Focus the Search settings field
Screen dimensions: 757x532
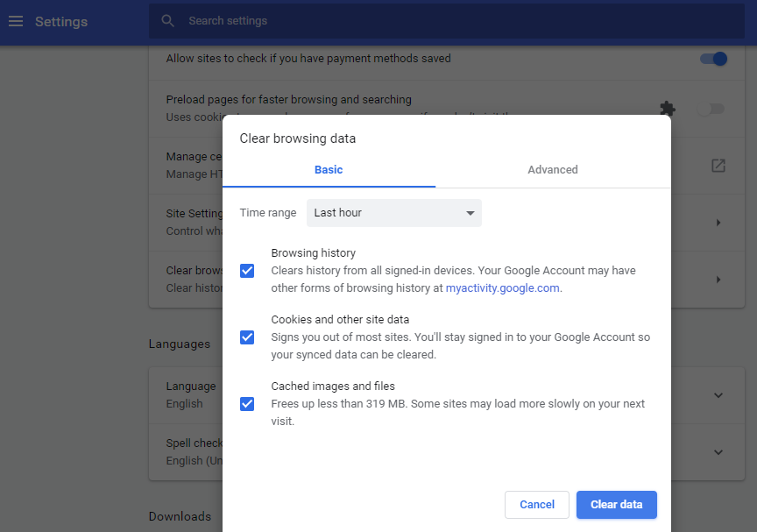[x=447, y=21]
